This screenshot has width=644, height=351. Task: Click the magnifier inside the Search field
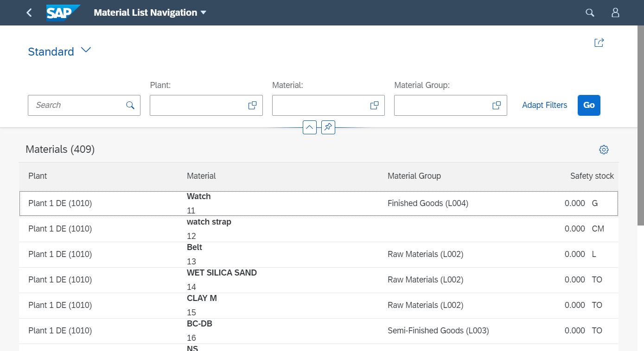click(x=130, y=105)
